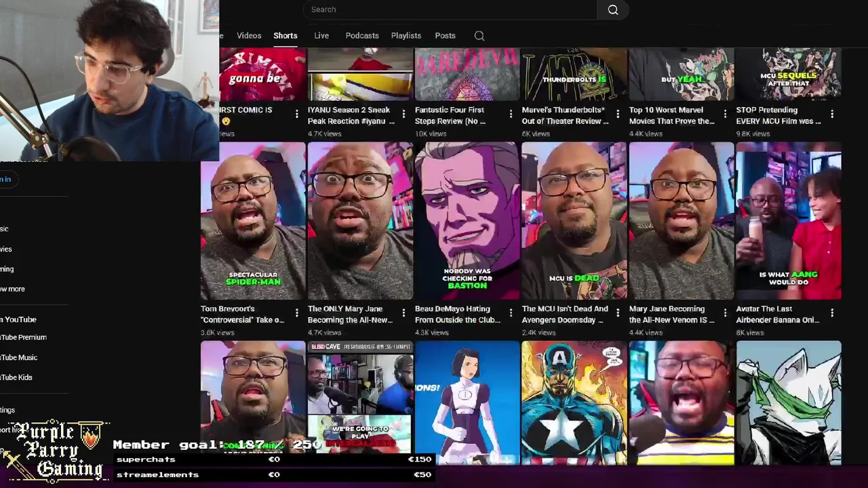Screen dimensions: 868x488
Task: Open the MCU Sequels After That thumbnail
Action: click(x=789, y=74)
